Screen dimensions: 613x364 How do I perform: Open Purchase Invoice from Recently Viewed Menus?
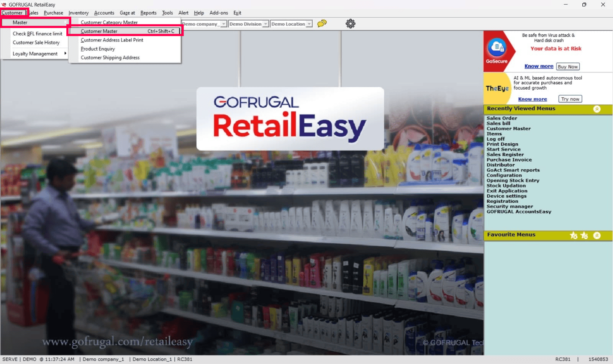coord(509,160)
